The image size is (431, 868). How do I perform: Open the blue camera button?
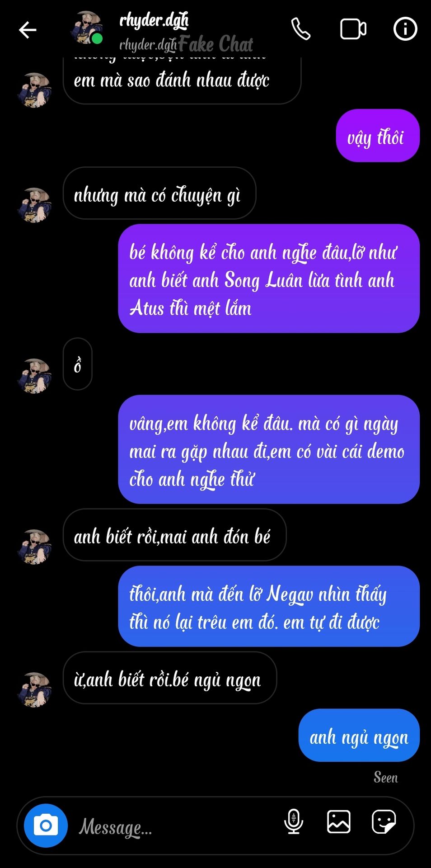coord(46,826)
